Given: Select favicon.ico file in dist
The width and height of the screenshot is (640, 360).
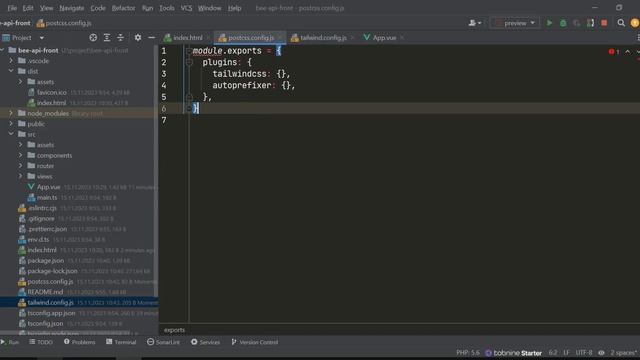Looking at the screenshot, I should [51, 92].
